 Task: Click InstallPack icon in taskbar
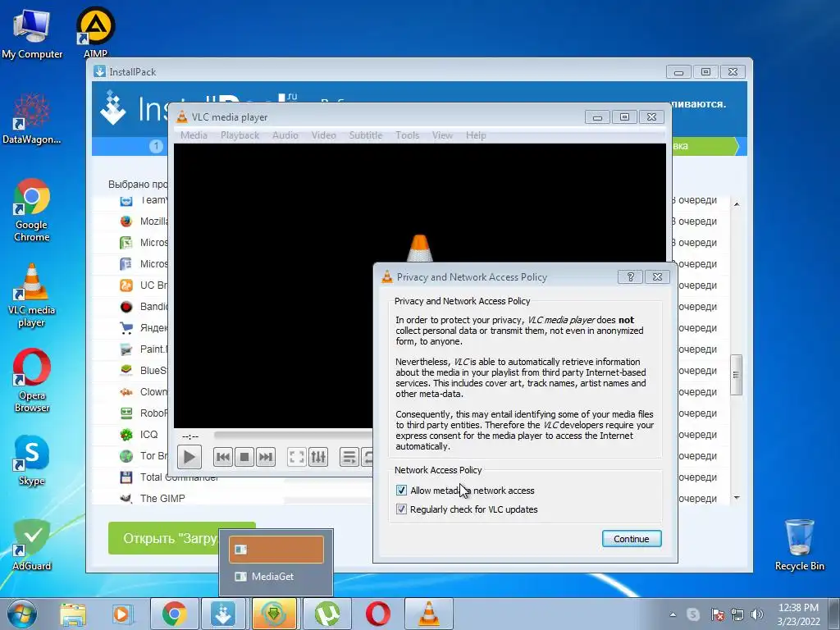tap(223, 614)
